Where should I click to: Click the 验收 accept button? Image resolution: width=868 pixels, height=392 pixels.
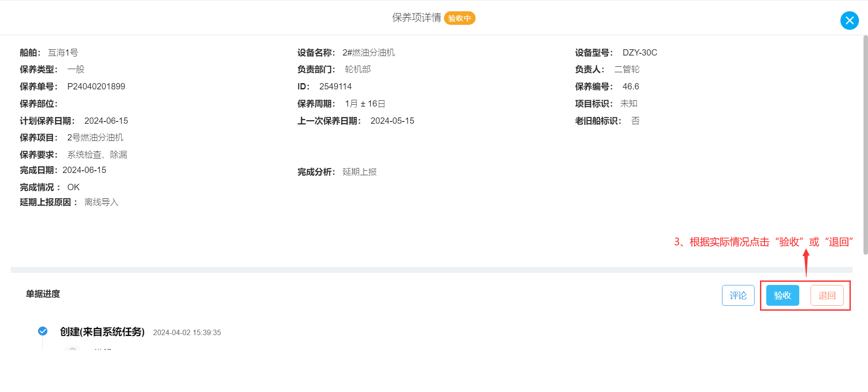783,295
